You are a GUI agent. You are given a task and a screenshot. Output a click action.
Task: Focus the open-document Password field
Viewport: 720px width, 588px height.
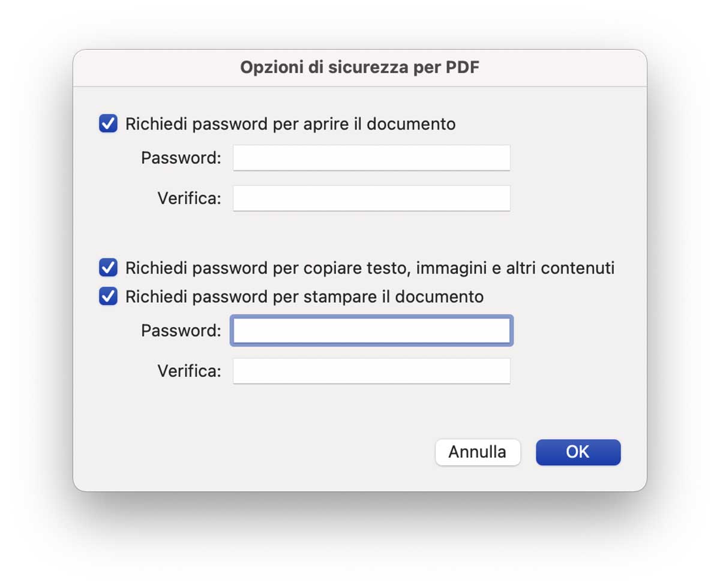pos(371,158)
